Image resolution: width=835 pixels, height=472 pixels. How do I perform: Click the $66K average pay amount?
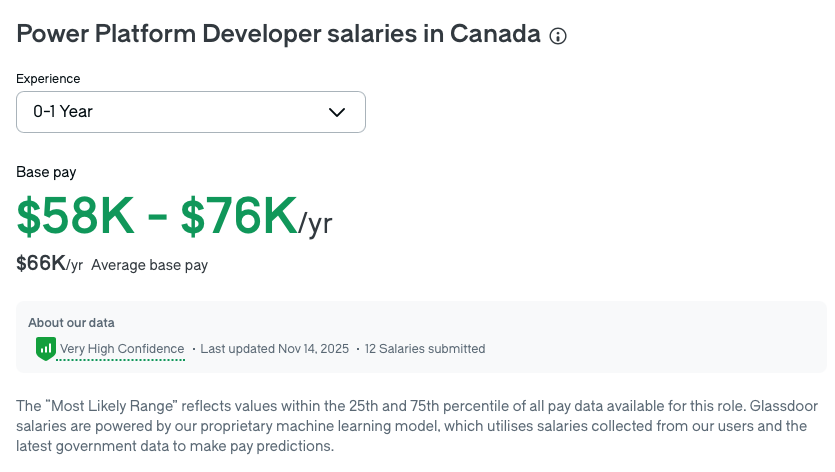pyautogui.click(x=41, y=264)
